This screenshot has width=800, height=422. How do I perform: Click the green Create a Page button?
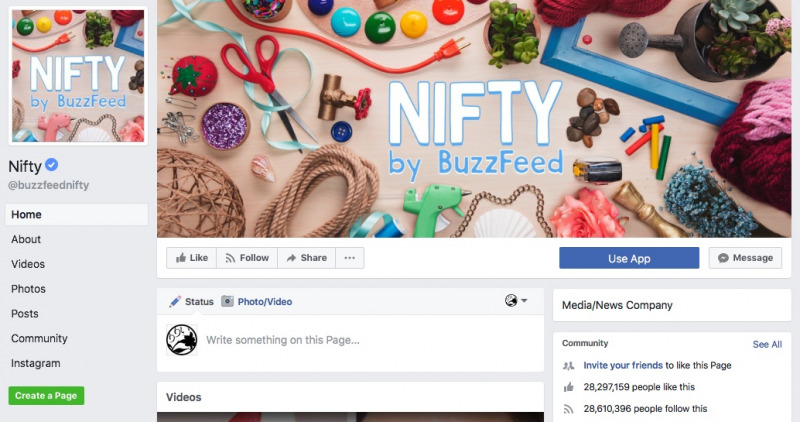(x=46, y=395)
